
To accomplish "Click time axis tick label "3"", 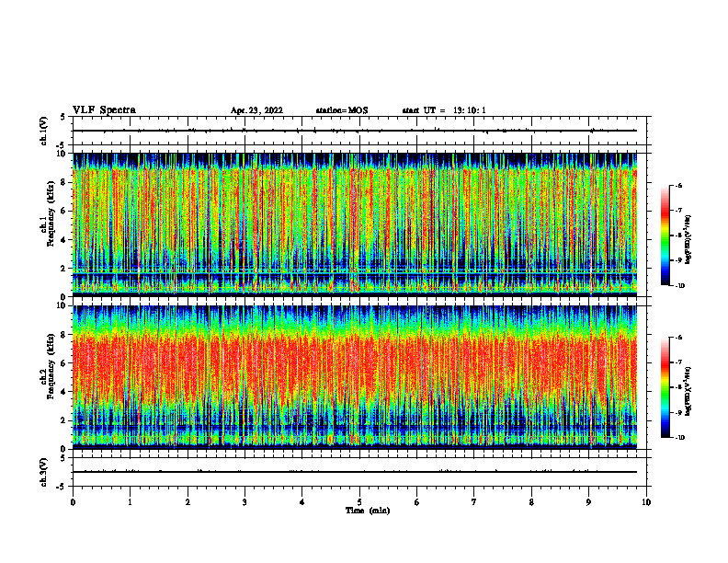I will click(245, 502).
